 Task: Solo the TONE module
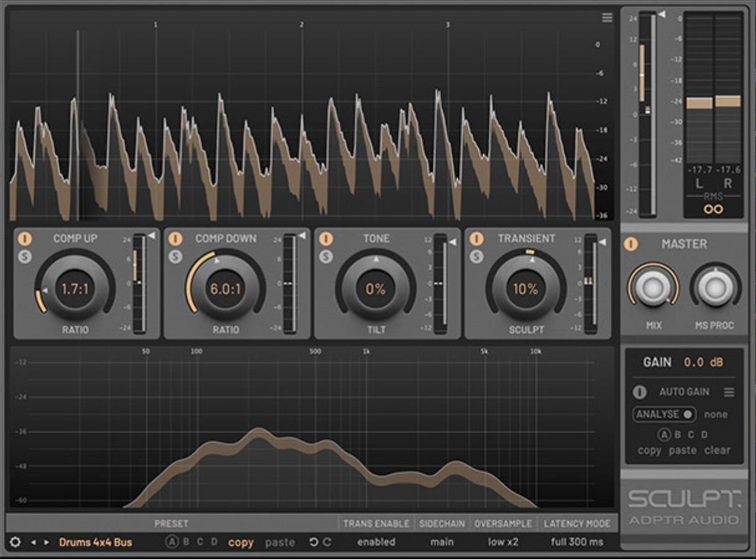(326, 256)
